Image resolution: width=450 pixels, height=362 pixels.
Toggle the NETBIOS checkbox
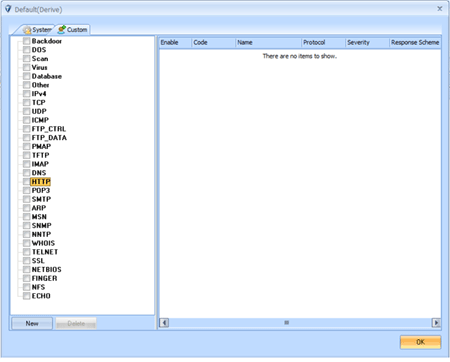[26, 270]
